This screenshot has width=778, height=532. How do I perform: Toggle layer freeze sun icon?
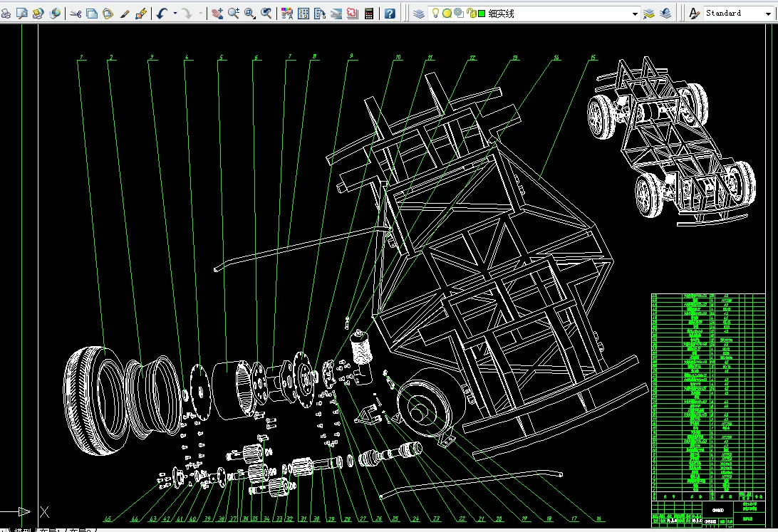[447, 14]
